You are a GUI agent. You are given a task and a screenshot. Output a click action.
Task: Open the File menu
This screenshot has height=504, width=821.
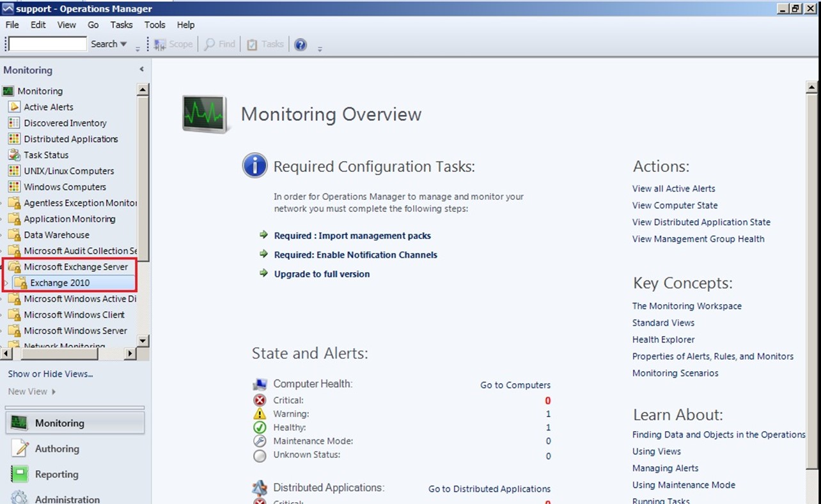click(x=12, y=25)
